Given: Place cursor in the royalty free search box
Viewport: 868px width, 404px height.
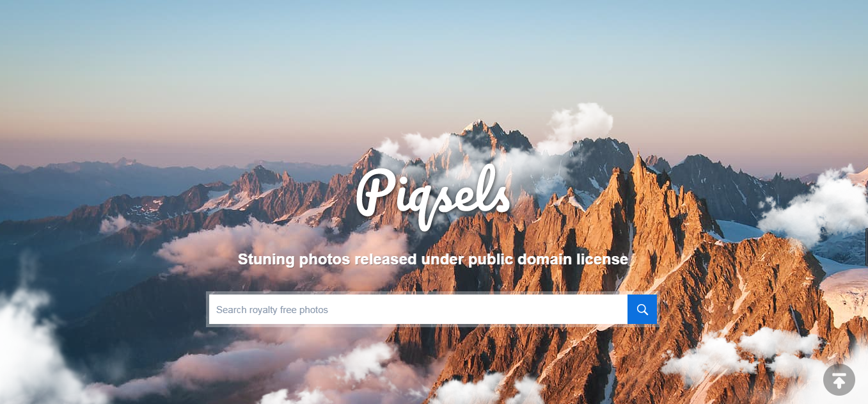Looking at the screenshot, I should tap(418, 310).
